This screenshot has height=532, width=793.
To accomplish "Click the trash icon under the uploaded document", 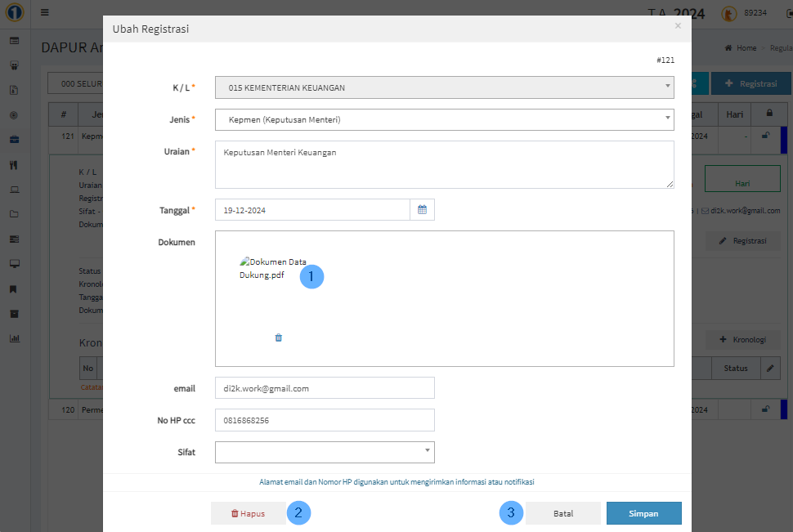I will (x=279, y=338).
